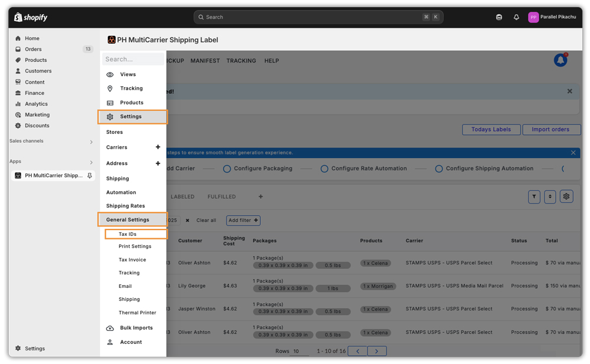Click customer name Lily George

[192, 286]
